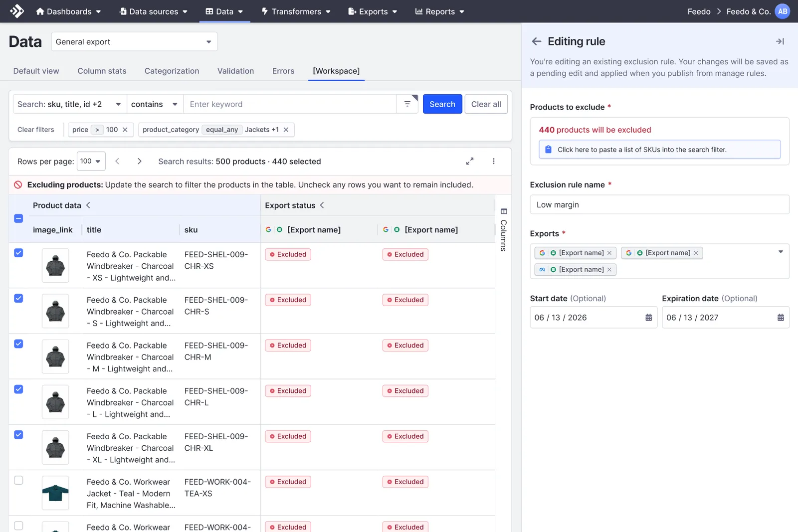Go to the previous results page

point(117,161)
